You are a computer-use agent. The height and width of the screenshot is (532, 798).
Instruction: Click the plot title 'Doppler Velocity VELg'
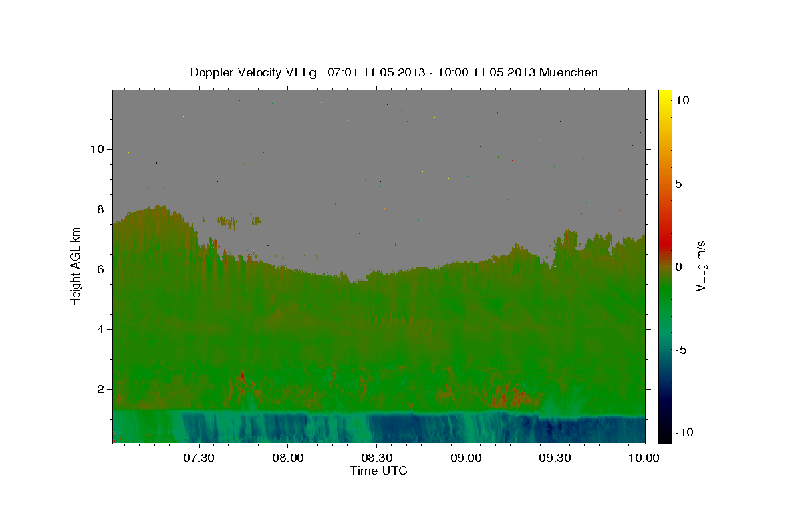click(x=255, y=72)
